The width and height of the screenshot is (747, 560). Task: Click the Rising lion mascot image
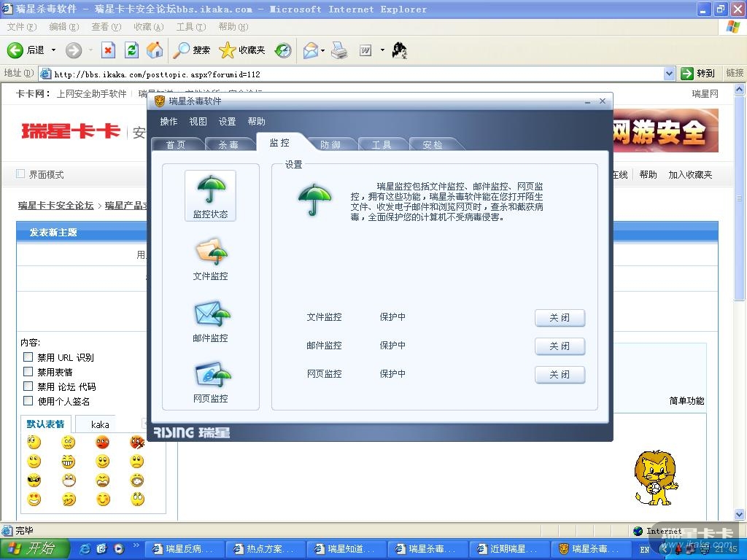656,478
